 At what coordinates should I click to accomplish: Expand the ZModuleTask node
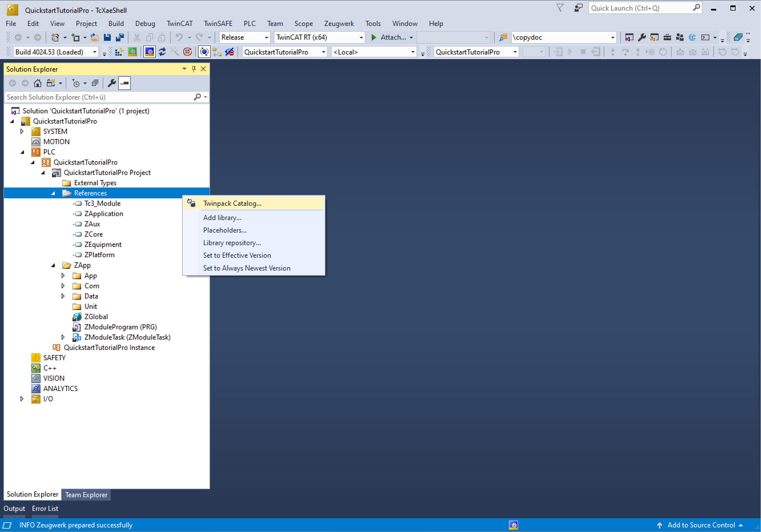point(63,337)
